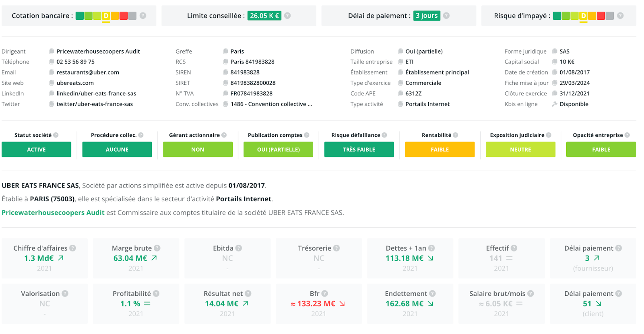Click the restaurants@uber.com email value
644x334 pixels.
click(88, 72)
